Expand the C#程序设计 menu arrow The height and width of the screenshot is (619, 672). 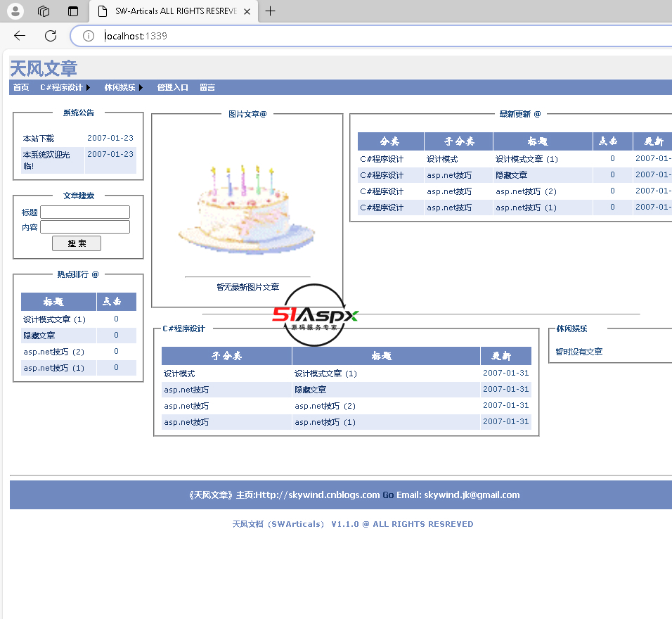[x=89, y=88]
